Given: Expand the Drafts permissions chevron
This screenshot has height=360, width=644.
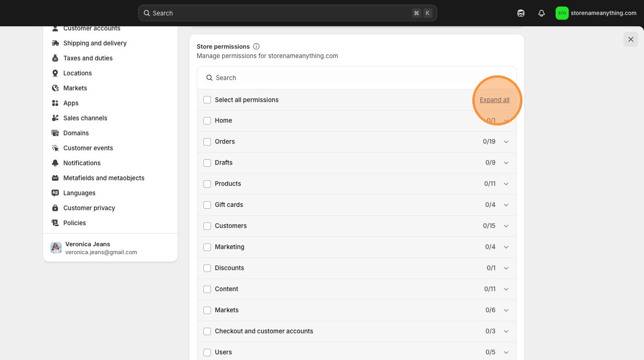Looking at the screenshot, I should 506,163.
